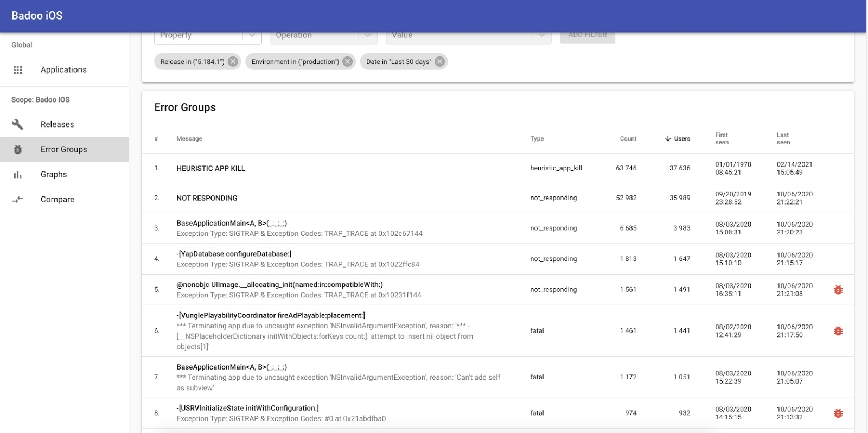
Task: Select Error Groups in the sidebar
Action: [64, 149]
